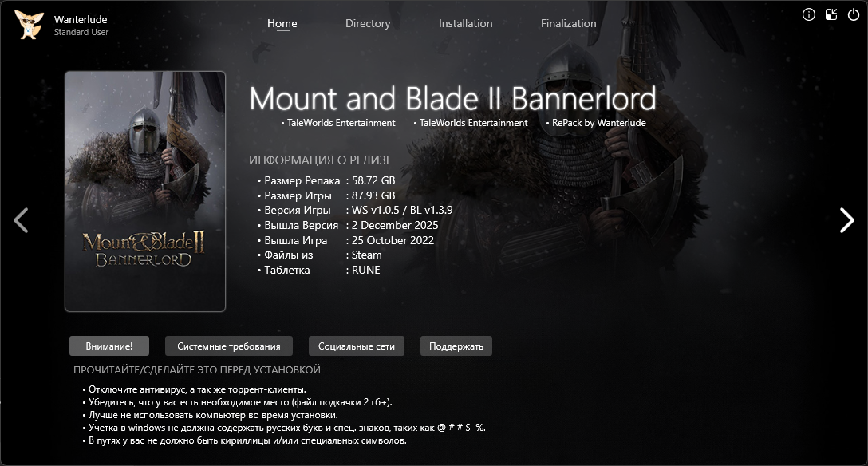Go to next slide with right chevron
868x466 pixels.
pos(846,220)
